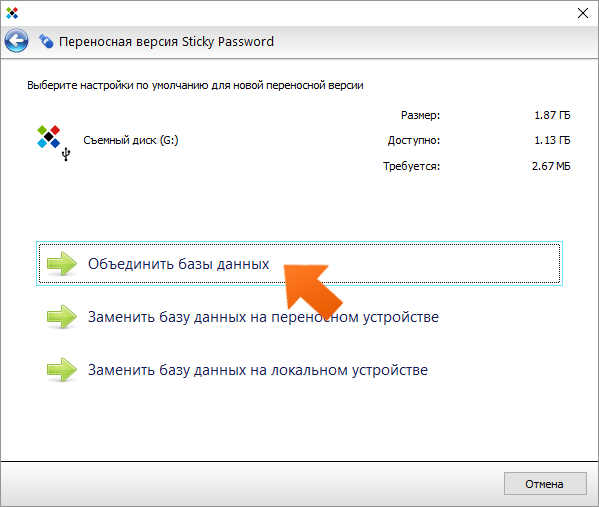Click the USB portable icon beside the title

click(46, 41)
